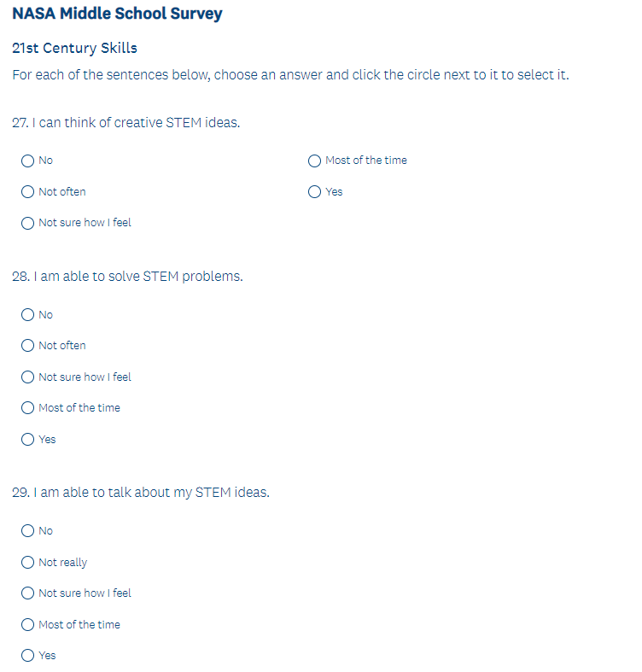Select 'No' for talking about STEM ideas

pos(28,531)
